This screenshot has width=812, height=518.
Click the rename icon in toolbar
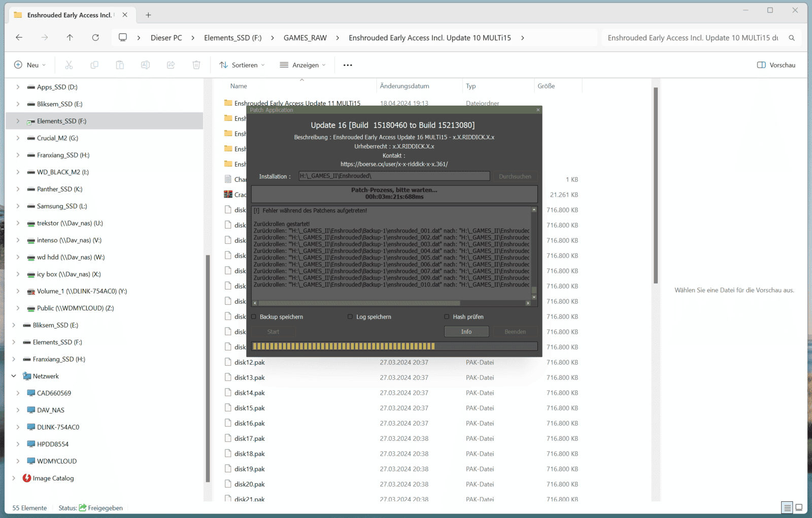(x=145, y=65)
